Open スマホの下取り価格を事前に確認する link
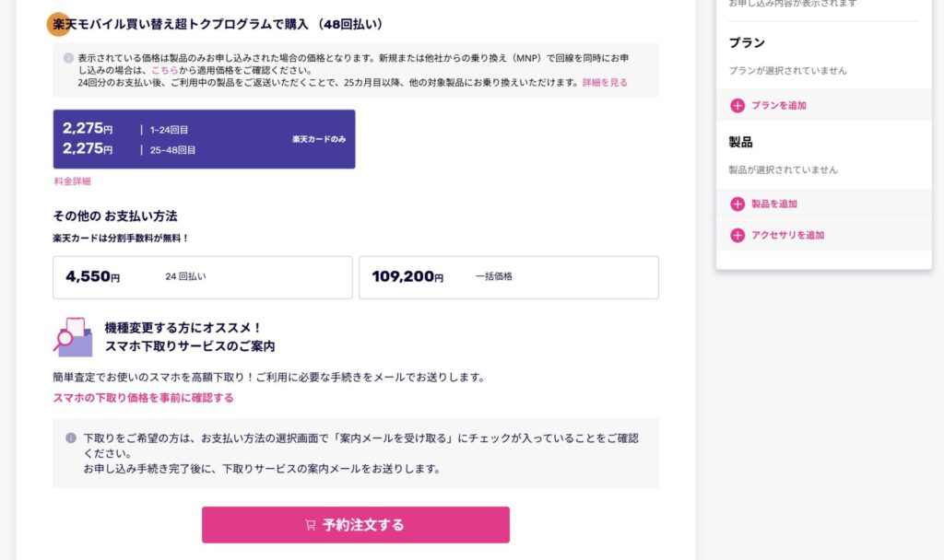Screen dimensions: 944x560 [x=143, y=398]
